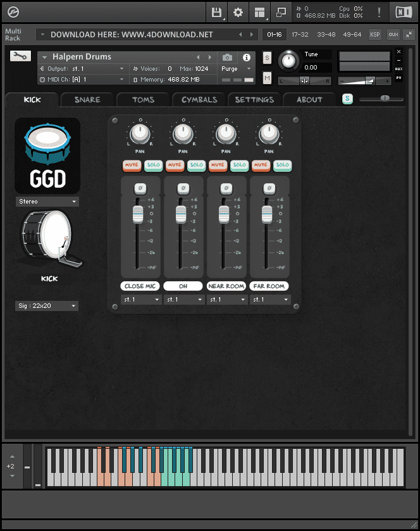
Task: Select next instrument arrow beside Halpern Drums
Action: tap(210, 58)
